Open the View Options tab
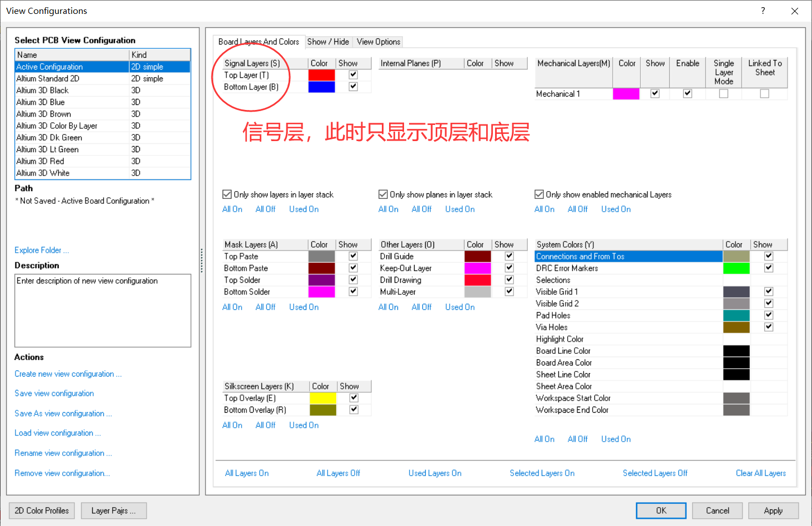 tap(379, 42)
